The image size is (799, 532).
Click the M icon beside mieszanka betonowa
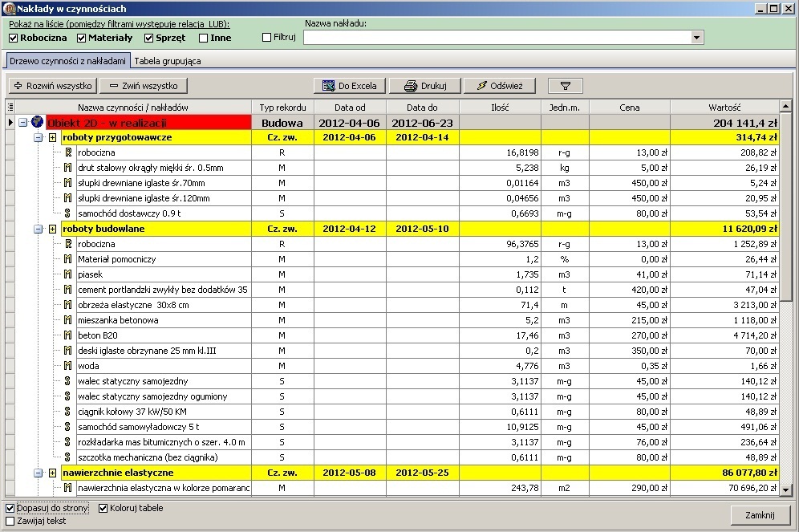67,320
